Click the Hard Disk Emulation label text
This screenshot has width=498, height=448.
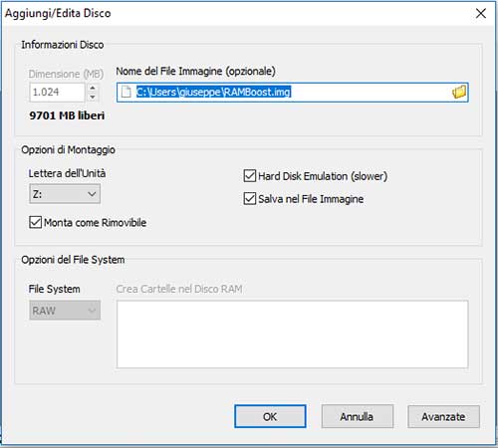[323, 176]
